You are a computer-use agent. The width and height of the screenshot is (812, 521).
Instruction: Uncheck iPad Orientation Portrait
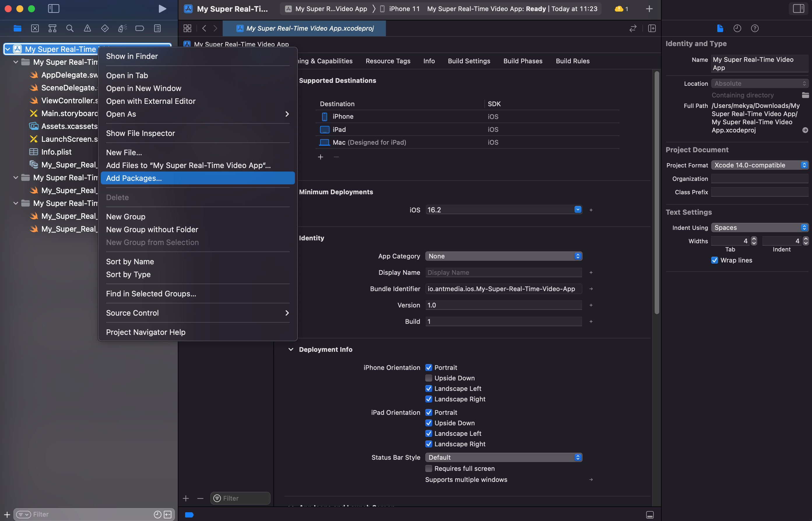tap(428, 412)
